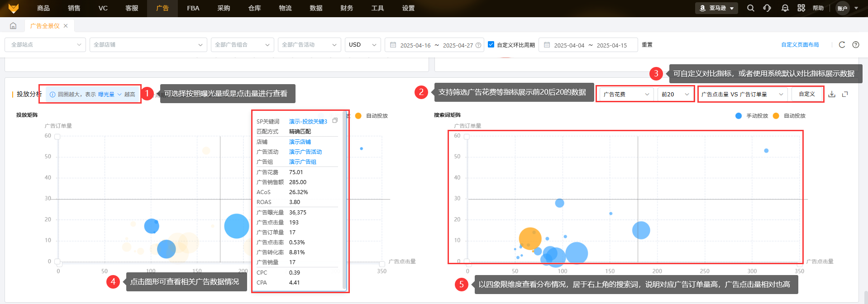This screenshot has width=868, height=304.
Task: Open the apps grid icon
Action: click(x=801, y=8)
